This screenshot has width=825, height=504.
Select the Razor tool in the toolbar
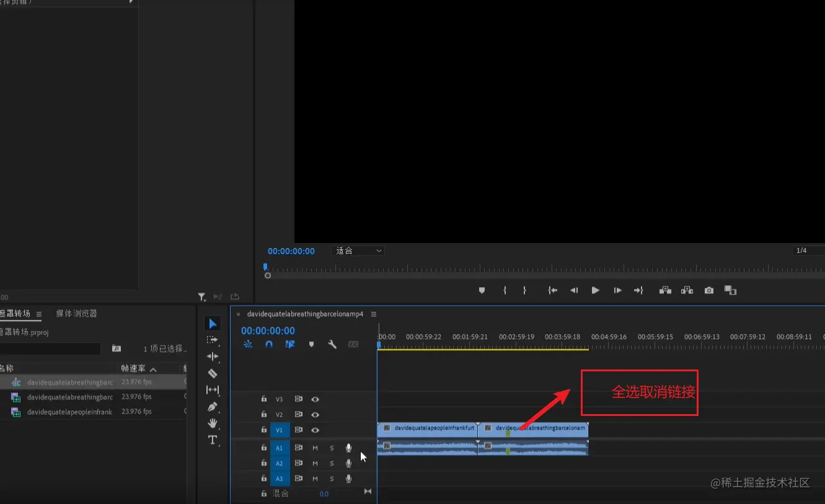pyautogui.click(x=213, y=373)
